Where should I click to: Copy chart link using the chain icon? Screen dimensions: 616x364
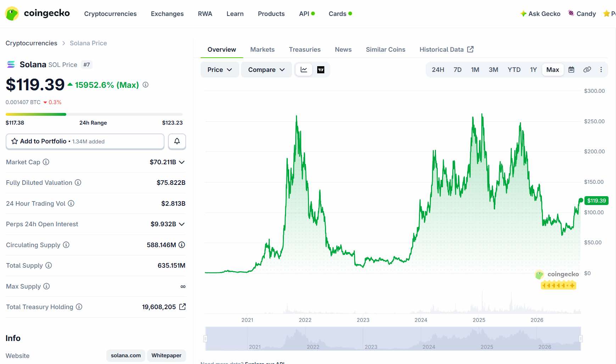[x=587, y=70]
